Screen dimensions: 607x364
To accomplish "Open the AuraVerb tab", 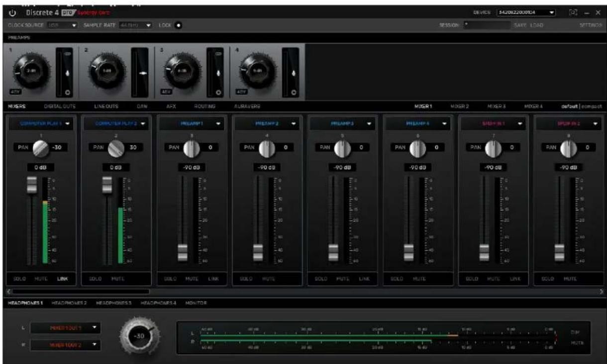I will [247, 106].
